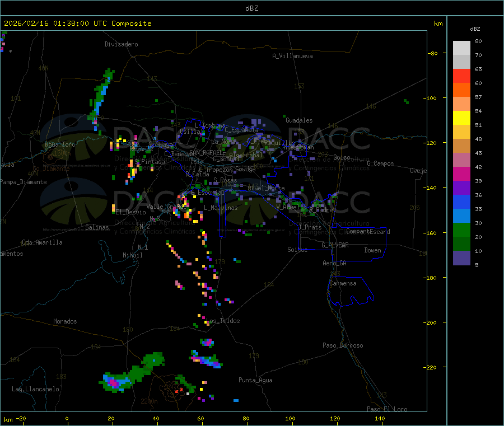The width and height of the screenshot is (504, 426).
Task: Click the Divisadero map label
Action: tap(121, 44)
